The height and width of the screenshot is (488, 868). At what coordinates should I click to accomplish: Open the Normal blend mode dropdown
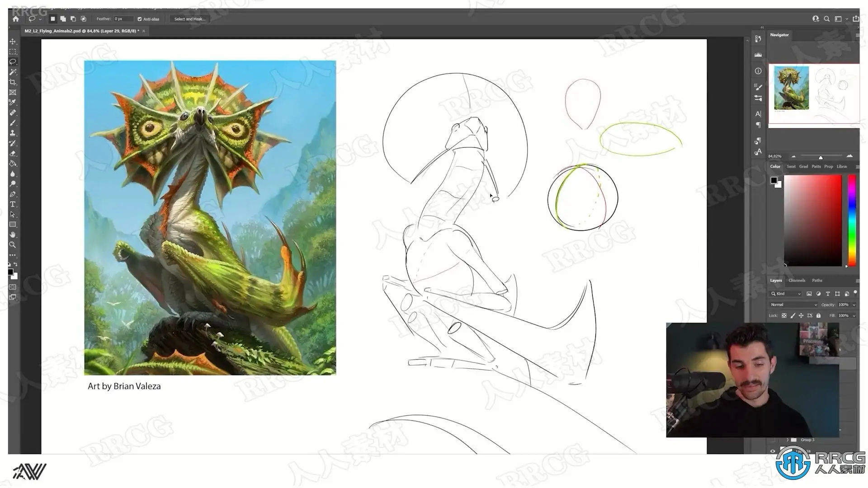pos(793,305)
